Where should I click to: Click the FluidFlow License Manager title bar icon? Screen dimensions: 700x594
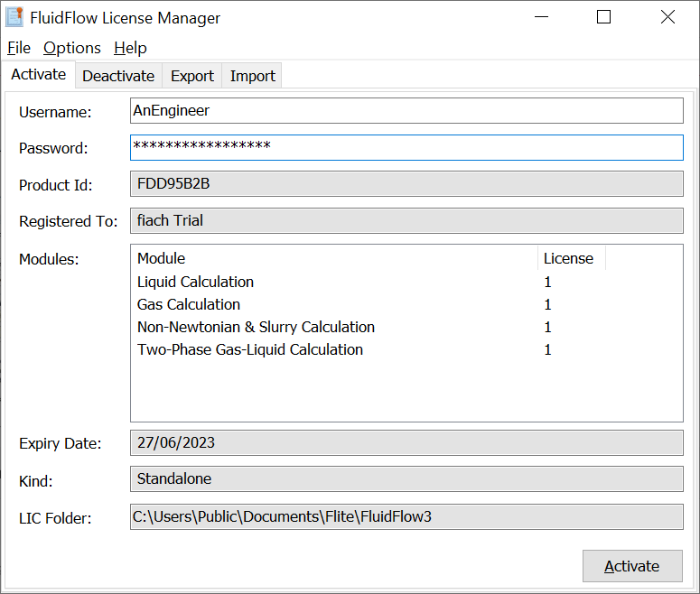pyautogui.click(x=15, y=17)
